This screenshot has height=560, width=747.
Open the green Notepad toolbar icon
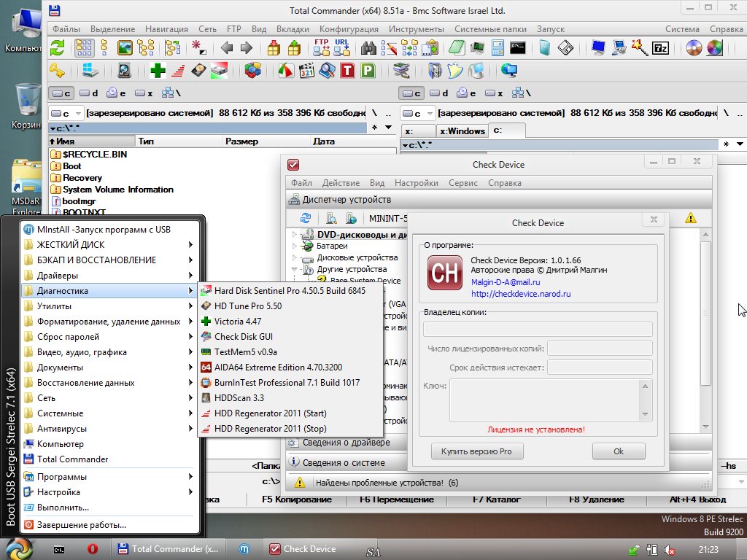[457, 48]
